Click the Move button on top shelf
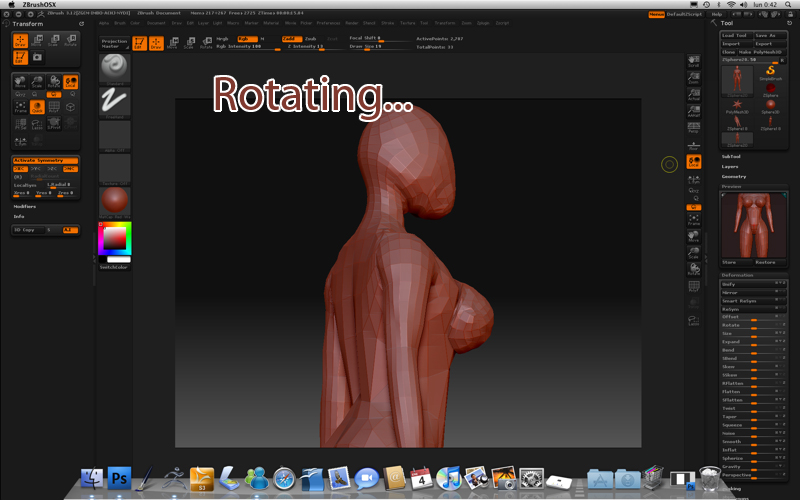Viewport: 800px width, 500px height. point(172,43)
